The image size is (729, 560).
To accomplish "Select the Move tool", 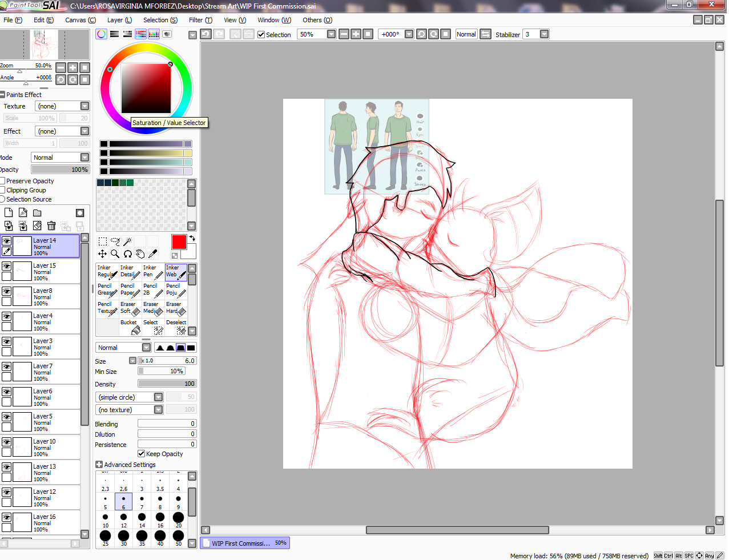I will tap(103, 254).
